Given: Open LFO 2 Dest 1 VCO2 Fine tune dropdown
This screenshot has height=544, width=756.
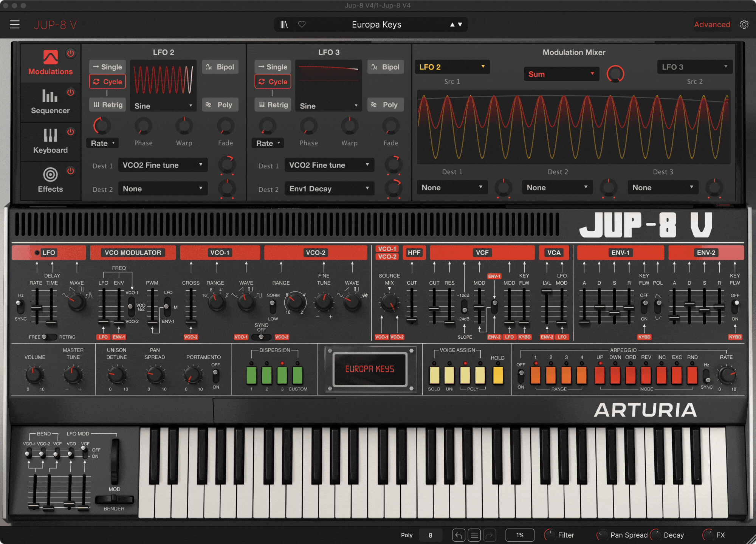Looking at the screenshot, I should (x=163, y=165).
